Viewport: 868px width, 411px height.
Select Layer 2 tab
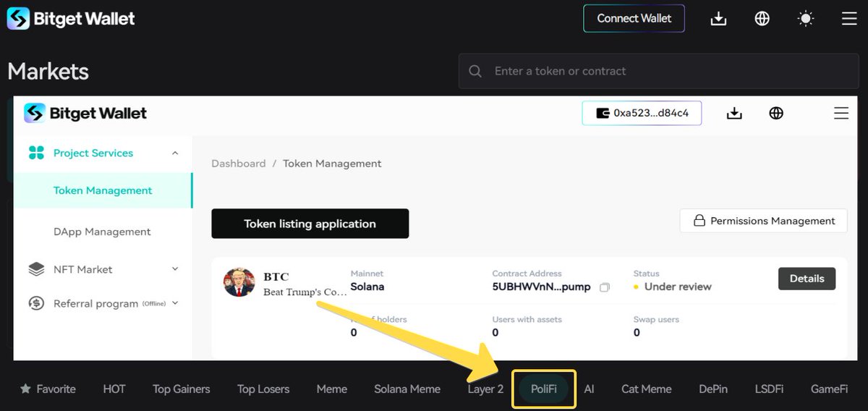(485, 389)
